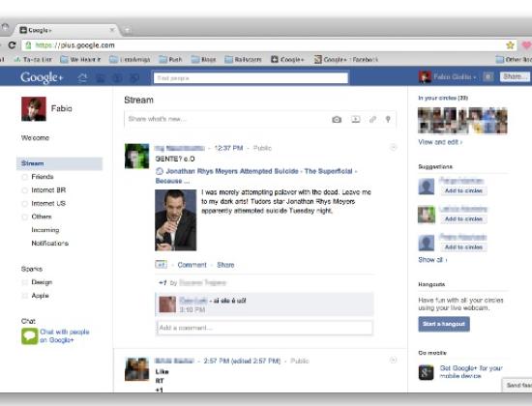Click the Google+ mobile app icon
The image size is (532, 406).
point(426,372)
